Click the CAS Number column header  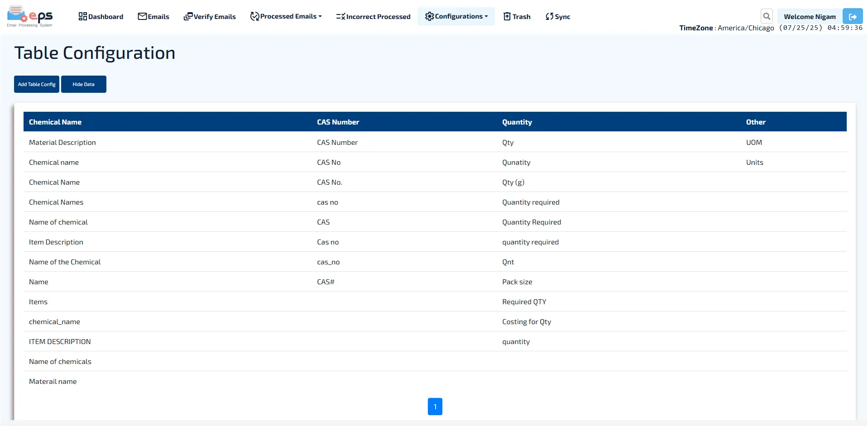(x=338, y=122)
